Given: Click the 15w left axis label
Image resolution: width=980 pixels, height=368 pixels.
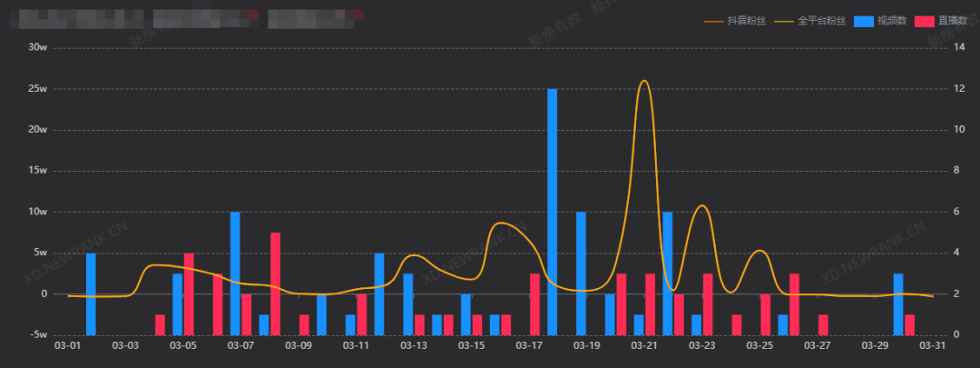Looking at the screenshot, I should tap(38, 171).
